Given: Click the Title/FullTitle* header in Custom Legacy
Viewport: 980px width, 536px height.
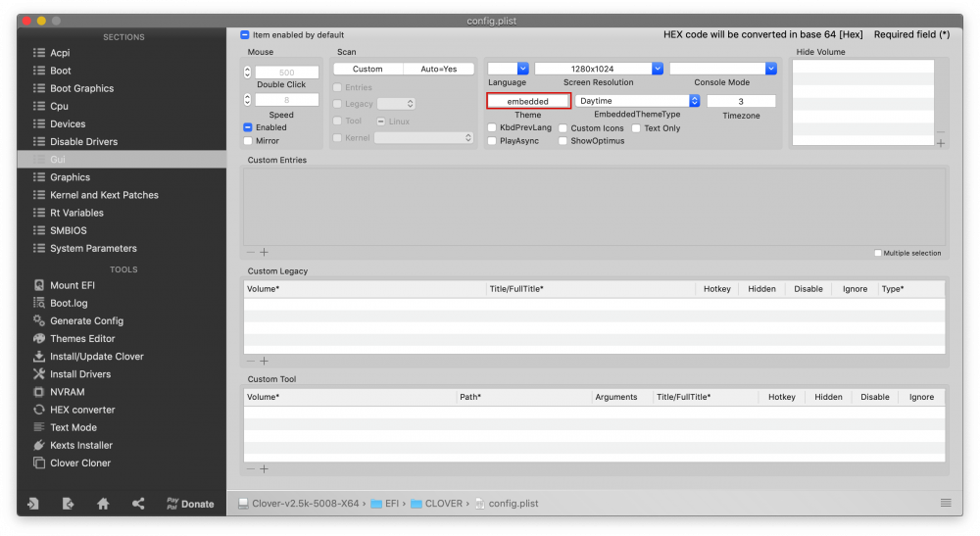Looking at the screenshot, I should [591, 289].
